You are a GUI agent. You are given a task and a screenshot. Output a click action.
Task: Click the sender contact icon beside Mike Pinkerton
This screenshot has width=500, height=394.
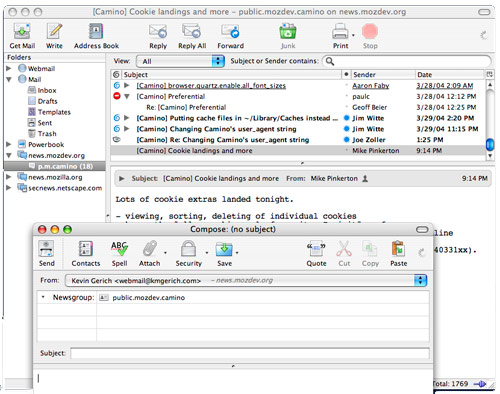click(x=365, y=179)
